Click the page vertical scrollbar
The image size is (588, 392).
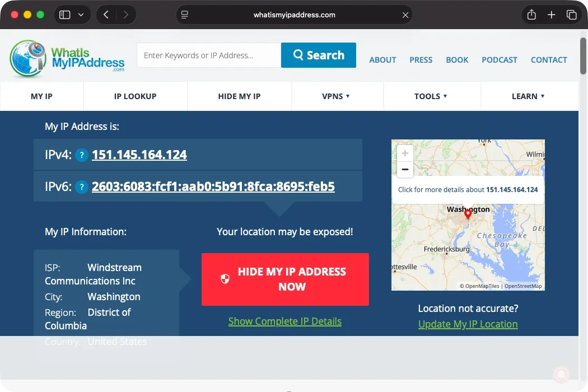[x=583, y=56]
